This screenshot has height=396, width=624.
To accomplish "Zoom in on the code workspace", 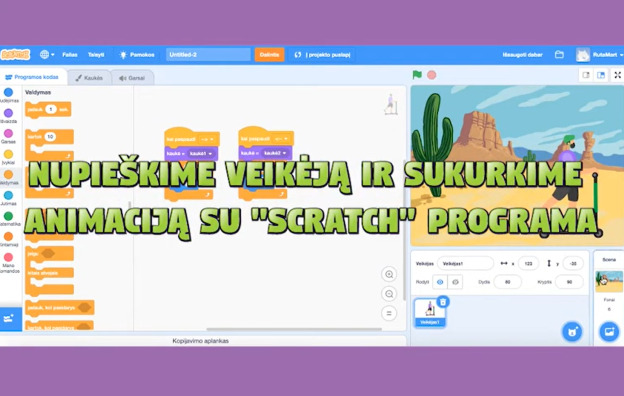I will tap(389, 274).
